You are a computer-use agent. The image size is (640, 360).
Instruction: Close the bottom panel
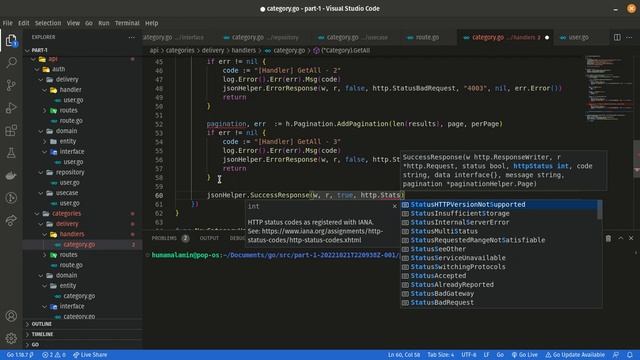pos(631,238)
